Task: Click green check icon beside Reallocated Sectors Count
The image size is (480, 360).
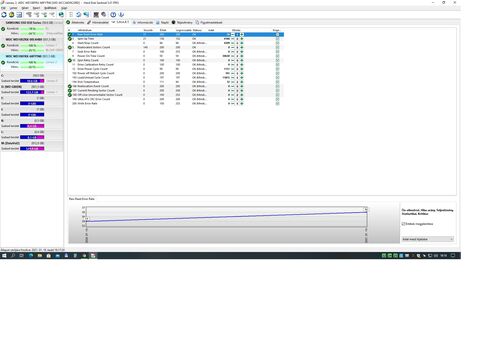Action: click(x=70, y=47)
